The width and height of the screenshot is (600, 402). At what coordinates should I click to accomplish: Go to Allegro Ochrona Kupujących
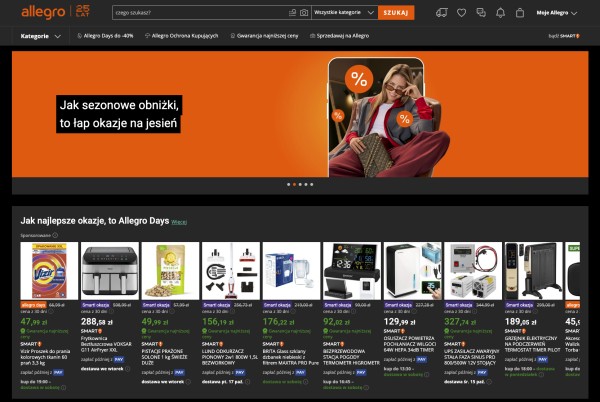[184, 35]
